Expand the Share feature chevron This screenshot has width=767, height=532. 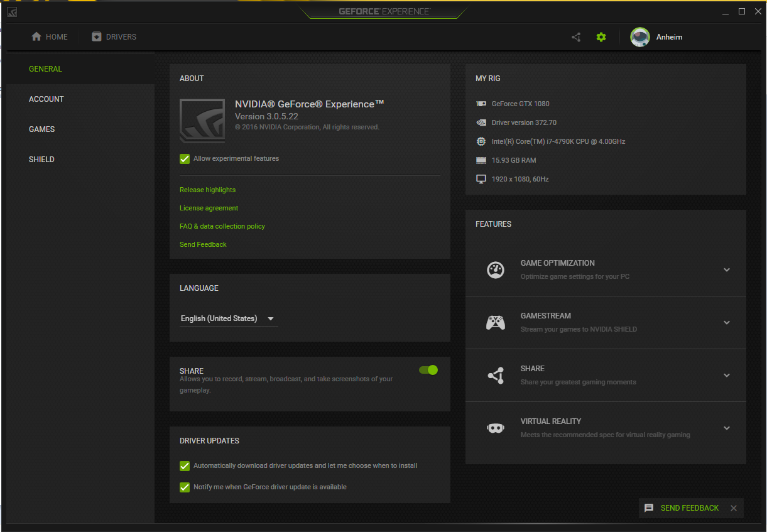[727, 376]
